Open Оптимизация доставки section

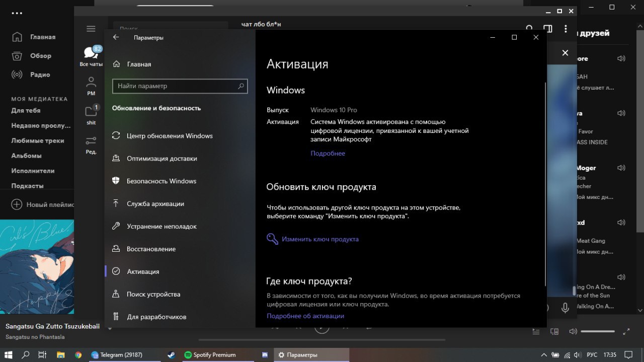(180, 159)
